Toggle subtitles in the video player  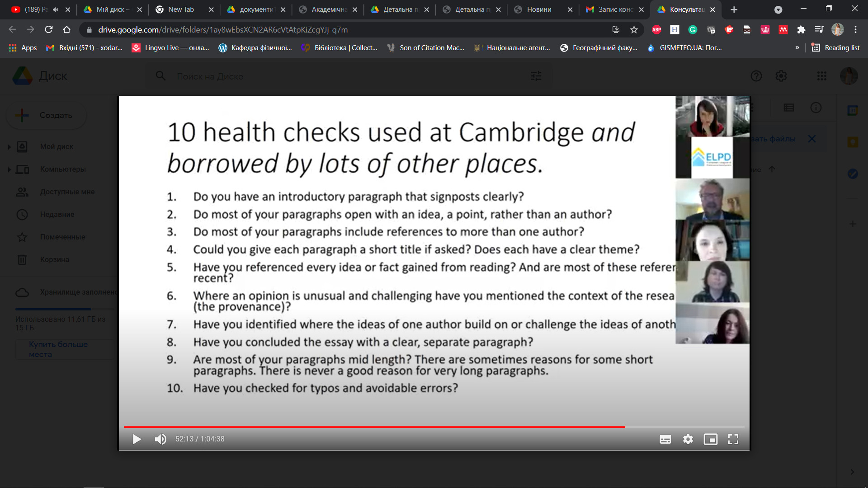click(665, 439)
